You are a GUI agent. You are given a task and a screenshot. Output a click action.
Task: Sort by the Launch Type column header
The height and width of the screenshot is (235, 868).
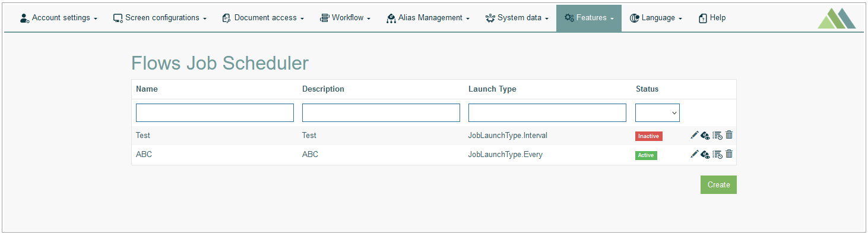point(492,89)
